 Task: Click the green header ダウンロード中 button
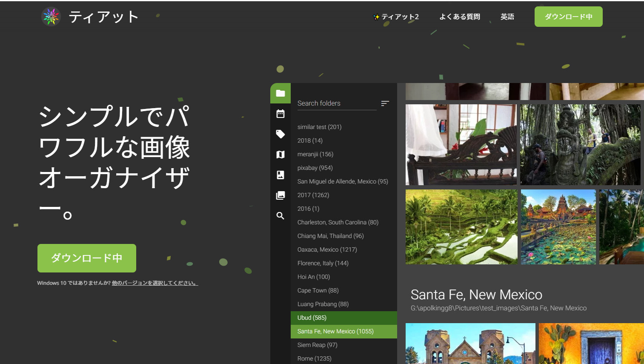click(568, 17)
